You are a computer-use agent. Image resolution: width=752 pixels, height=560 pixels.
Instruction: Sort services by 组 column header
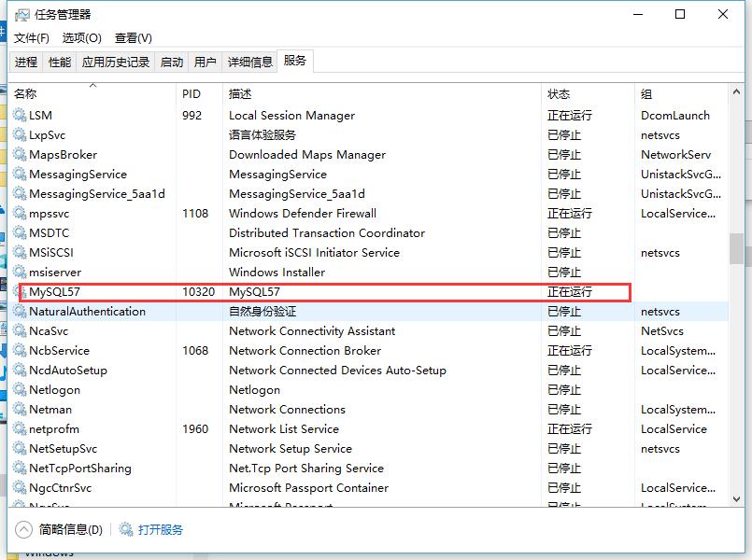682,94
